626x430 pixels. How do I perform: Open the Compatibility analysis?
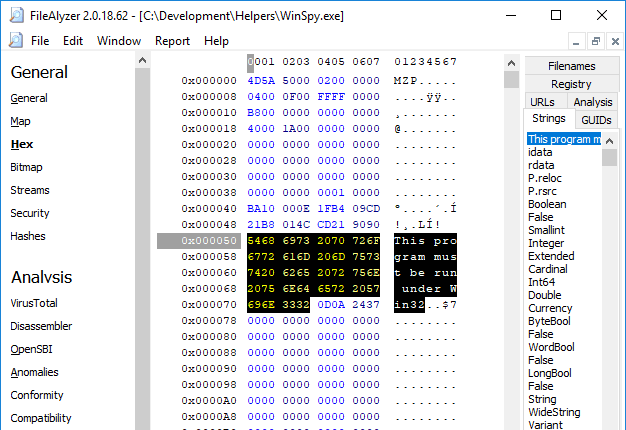(x=41, y=418)
